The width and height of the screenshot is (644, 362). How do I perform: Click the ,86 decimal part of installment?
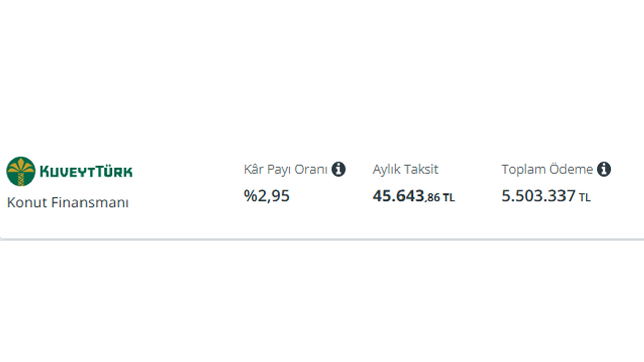pyautogui.click(x=433, y=198)
